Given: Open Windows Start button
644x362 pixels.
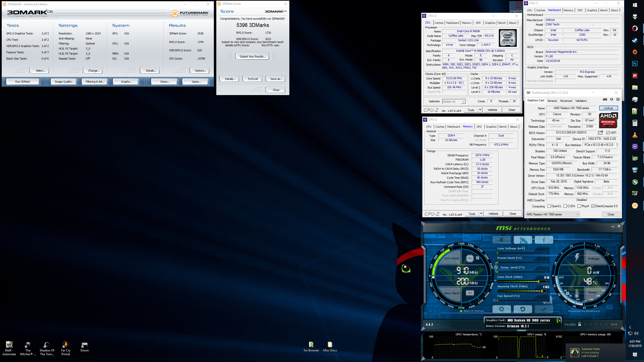Looking at the screenshot, I should (x=635, y=5).
